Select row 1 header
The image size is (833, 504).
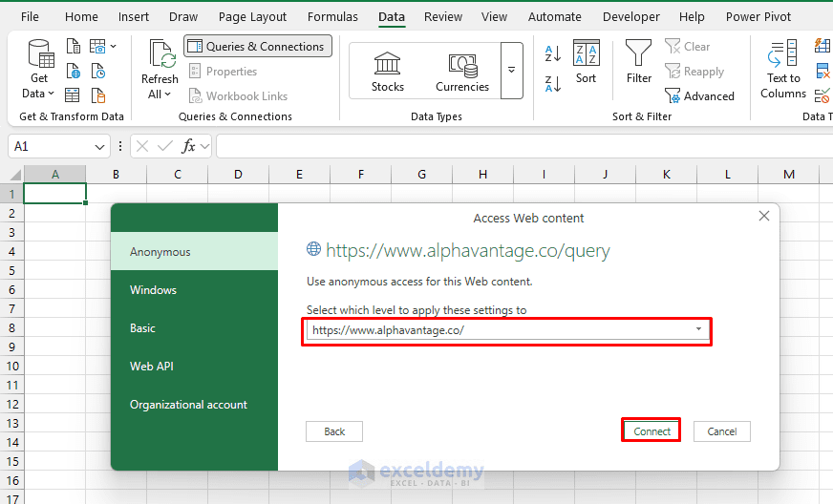coord(11,194)
